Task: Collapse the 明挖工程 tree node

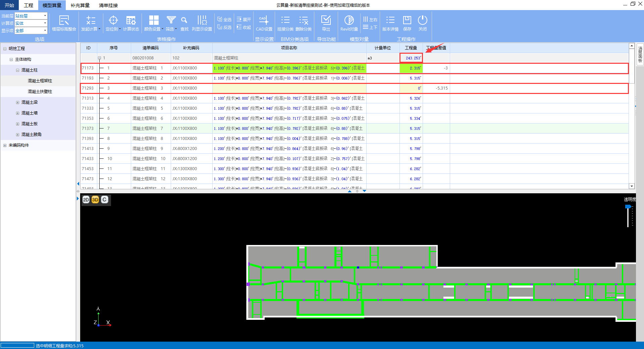Action: coord(5,49)
